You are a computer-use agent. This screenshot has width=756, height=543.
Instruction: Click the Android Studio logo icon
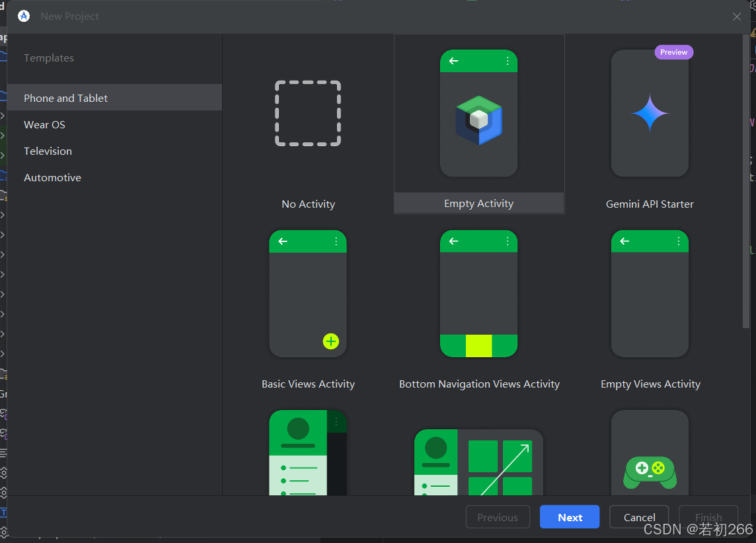click(24, 16)
